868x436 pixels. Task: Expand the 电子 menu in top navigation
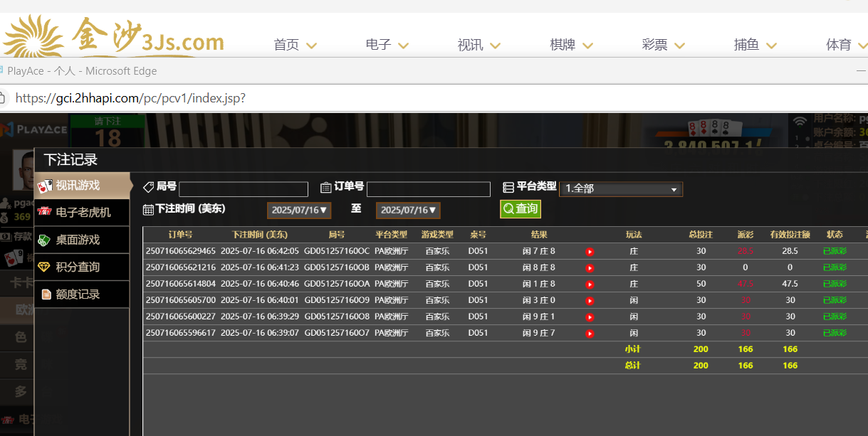(x=387, y=45)
